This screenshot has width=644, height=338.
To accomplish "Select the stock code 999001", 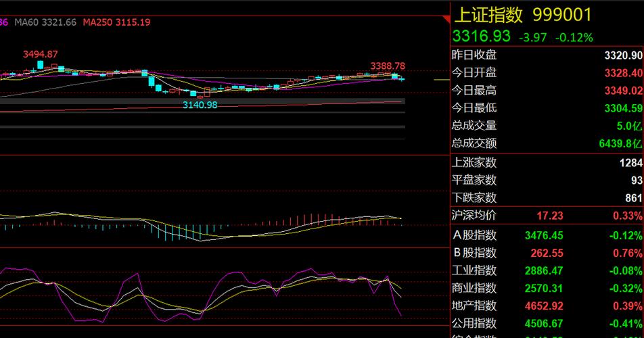I will pos(562,15).
